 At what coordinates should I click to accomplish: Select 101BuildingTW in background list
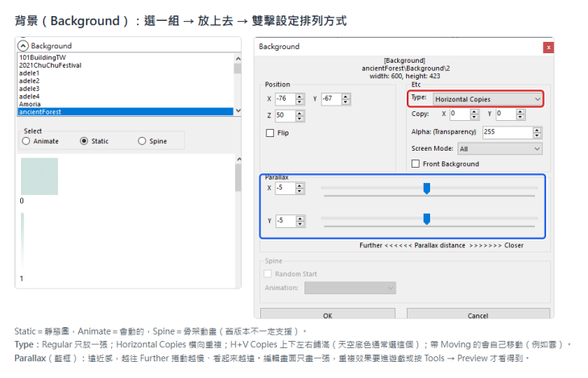pos(125,57)
